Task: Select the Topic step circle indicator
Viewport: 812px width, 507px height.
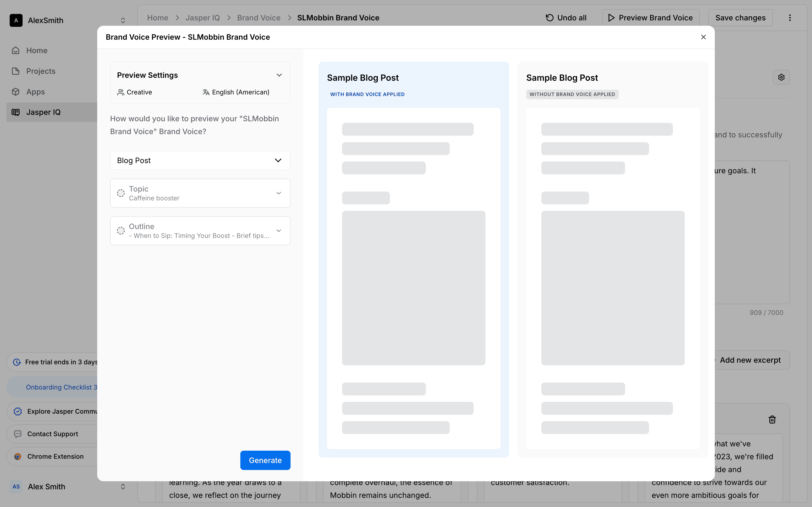Action: 121,193
